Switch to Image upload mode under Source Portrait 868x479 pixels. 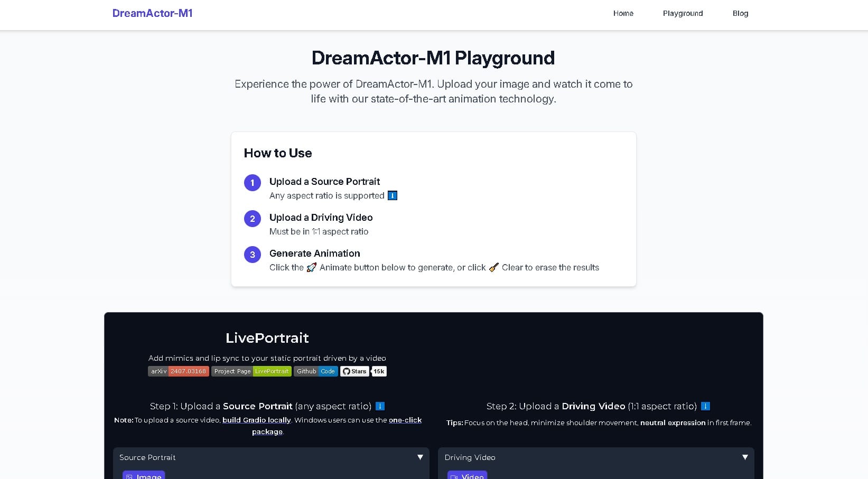[143, 475]
